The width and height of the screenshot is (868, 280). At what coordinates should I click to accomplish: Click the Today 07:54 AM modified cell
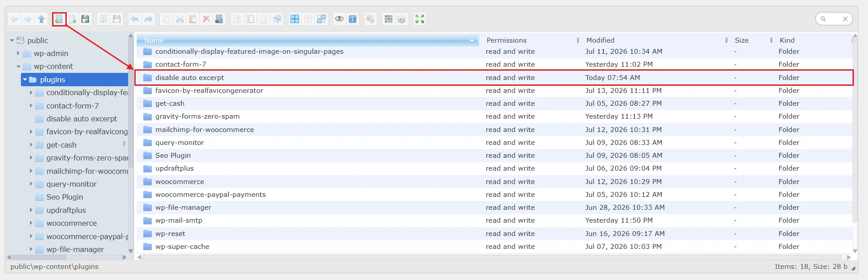pyautogui.click(x=613, y=78)
